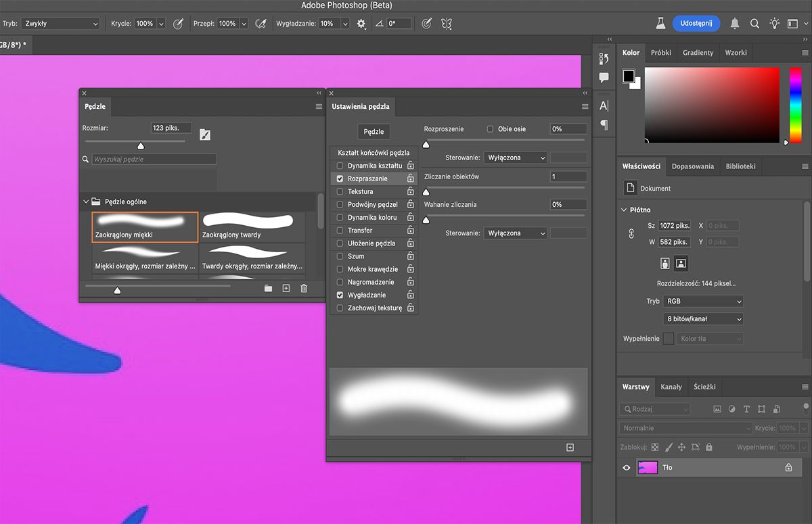The image size is (812, 524).
Task: Create new brush group folder icon
Action: click(x=268, y=289)
